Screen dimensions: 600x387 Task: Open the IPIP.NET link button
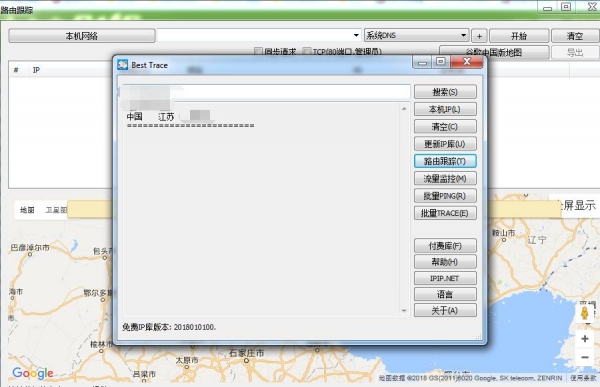445,278
